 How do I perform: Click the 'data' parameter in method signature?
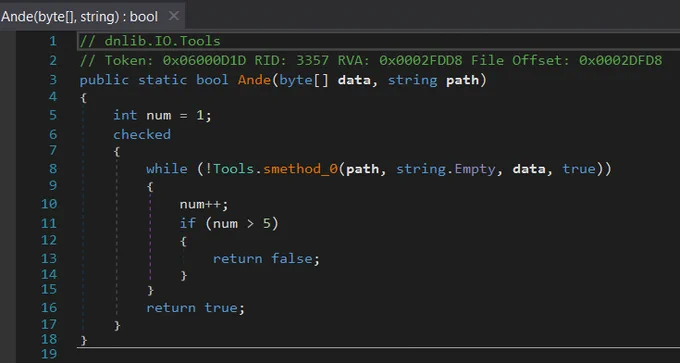pos(354,80)
